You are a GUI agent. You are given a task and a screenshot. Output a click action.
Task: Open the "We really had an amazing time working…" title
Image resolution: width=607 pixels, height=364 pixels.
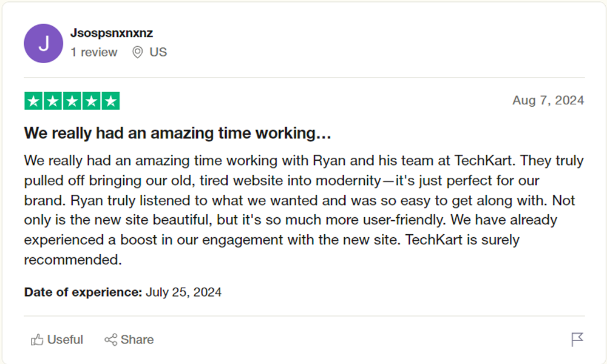[177, 133]
